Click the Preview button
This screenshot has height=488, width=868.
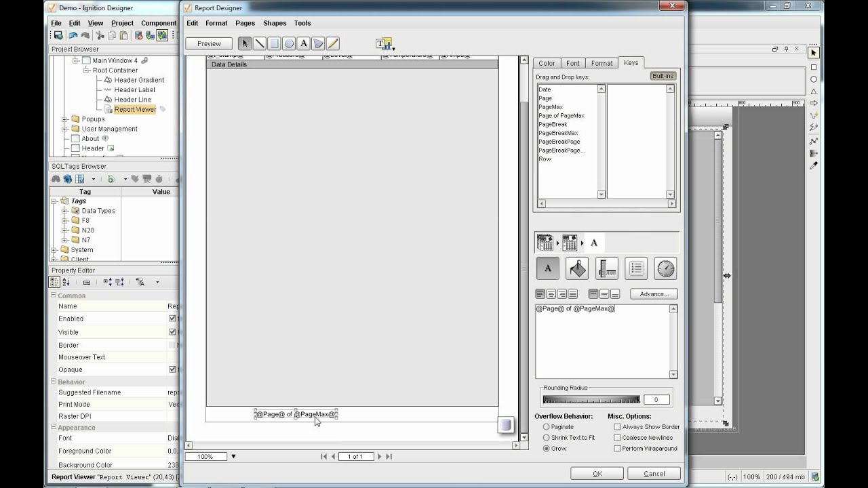tap(209, 43)
